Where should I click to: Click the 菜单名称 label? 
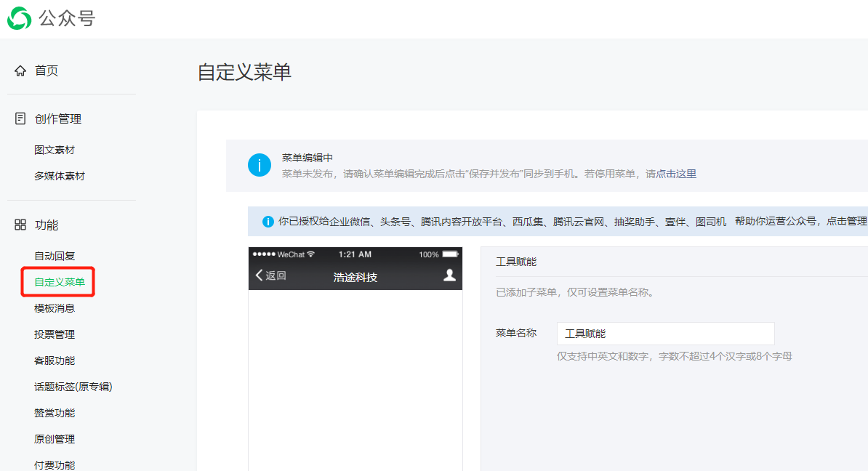516,333
